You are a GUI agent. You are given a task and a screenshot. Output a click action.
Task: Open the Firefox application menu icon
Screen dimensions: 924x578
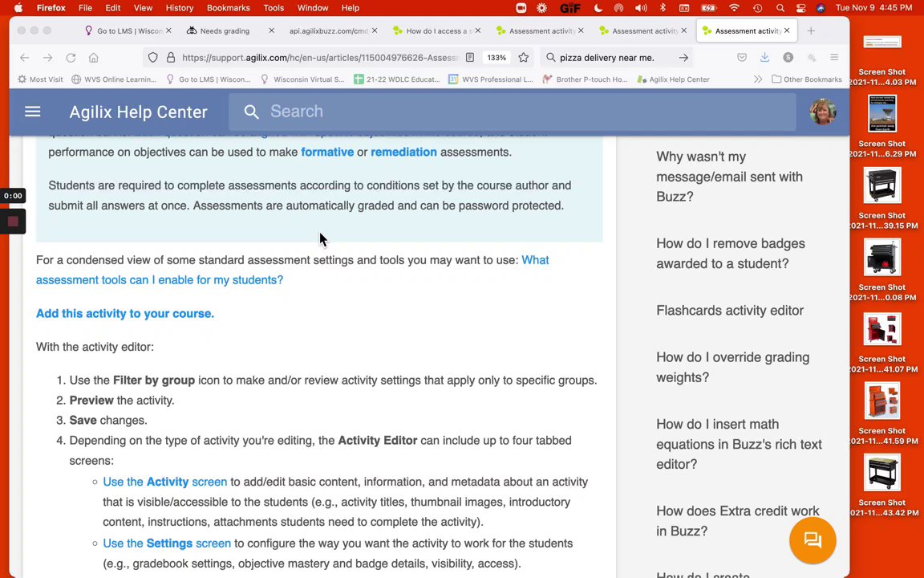click(x=834, y=57)
